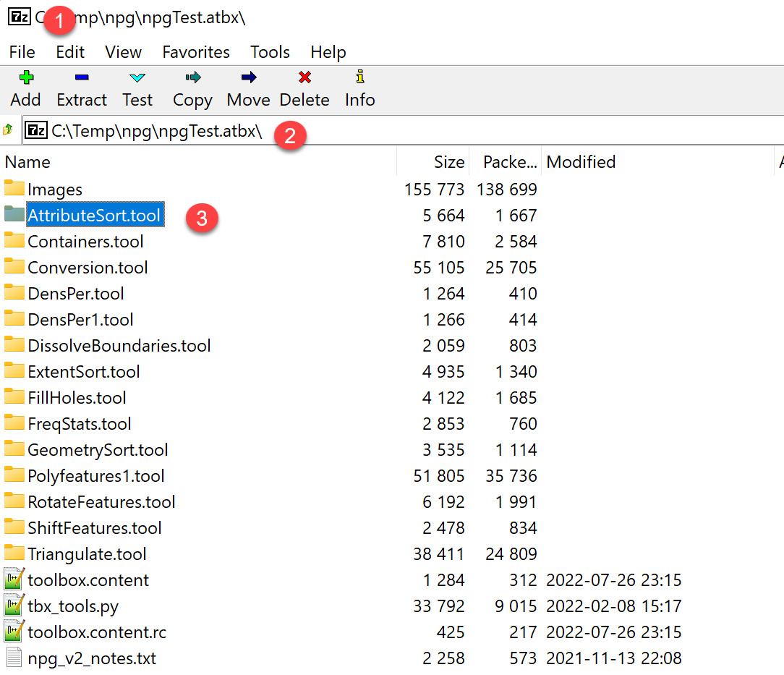The image size is (784, 675).
Task: Open the Images folder
Action: (x=54, y=189)
